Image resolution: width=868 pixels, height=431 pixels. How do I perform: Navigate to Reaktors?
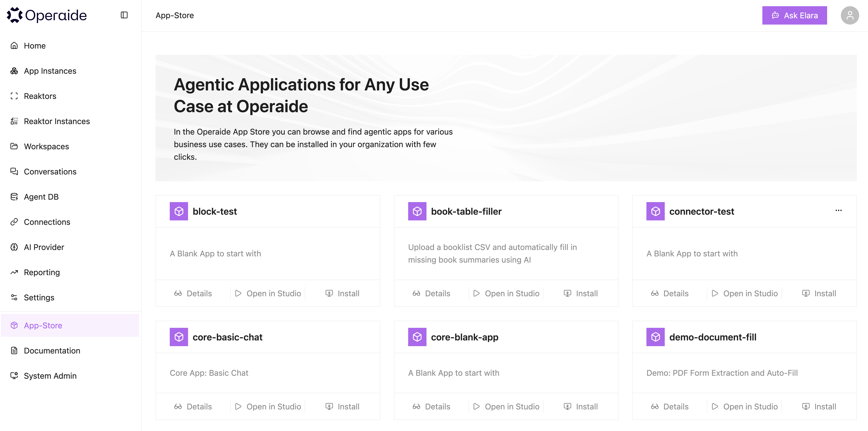click(70, 96)
